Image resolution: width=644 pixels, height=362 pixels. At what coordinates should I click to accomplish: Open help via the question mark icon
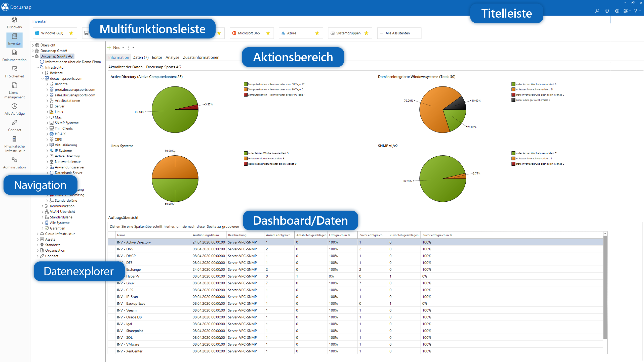pyautogui.click(x=635, y=11)
